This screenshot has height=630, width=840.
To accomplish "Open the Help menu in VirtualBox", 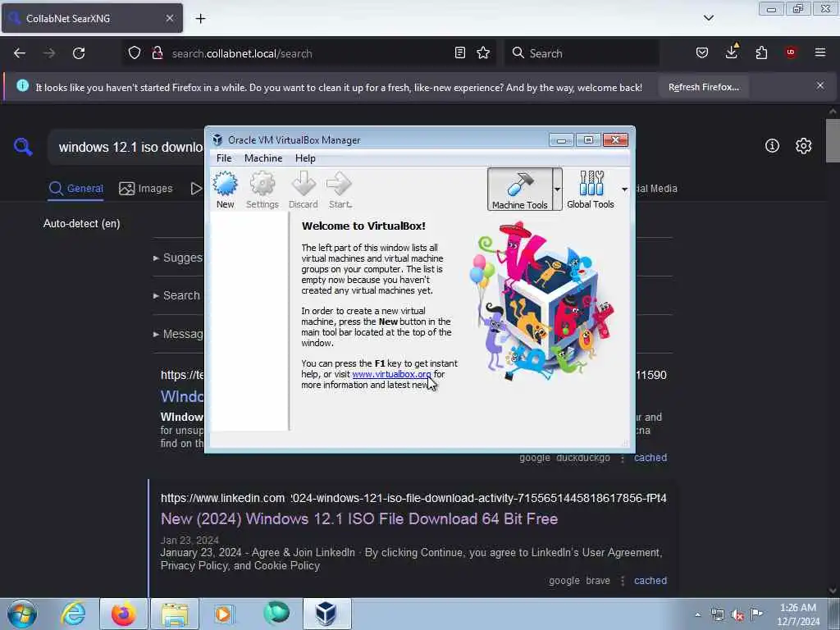I will [305, 158].
